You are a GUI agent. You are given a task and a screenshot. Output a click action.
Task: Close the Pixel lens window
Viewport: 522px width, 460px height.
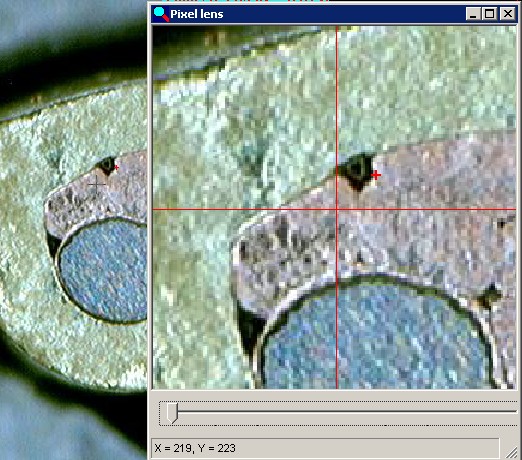pos(508,14)
